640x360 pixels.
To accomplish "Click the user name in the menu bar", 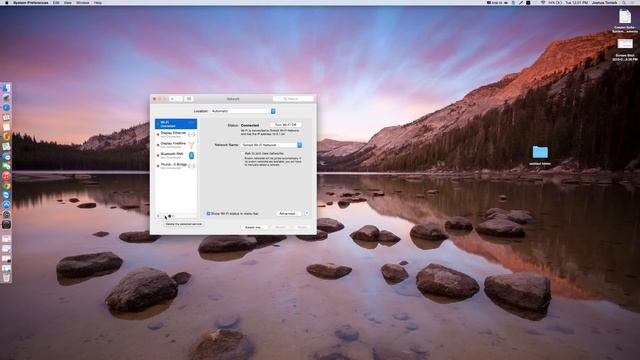I will (604, 2).
